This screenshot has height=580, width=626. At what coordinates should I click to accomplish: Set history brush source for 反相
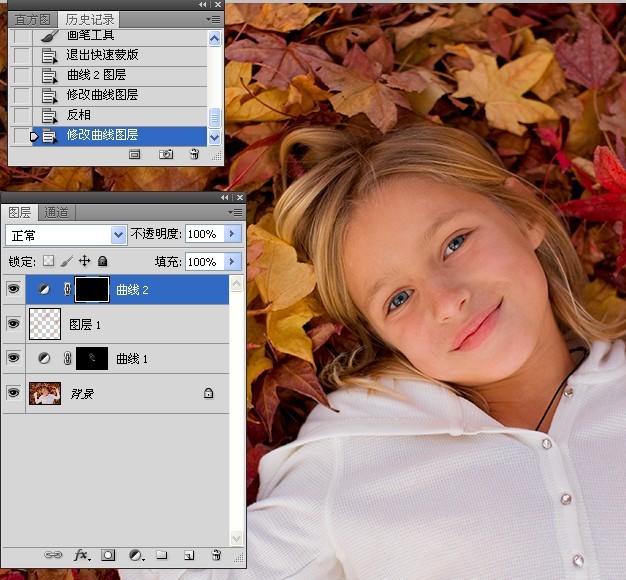point(22,115)
